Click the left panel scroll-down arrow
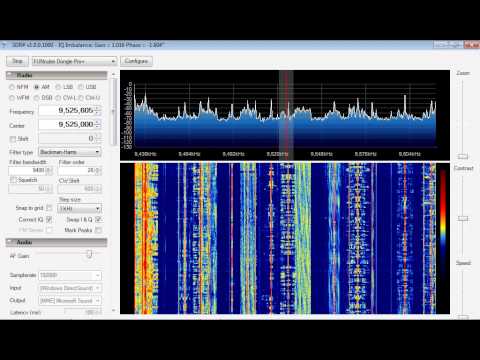This screenshot has height=360, width=480. pyautogui.click(x=114, y=310)
